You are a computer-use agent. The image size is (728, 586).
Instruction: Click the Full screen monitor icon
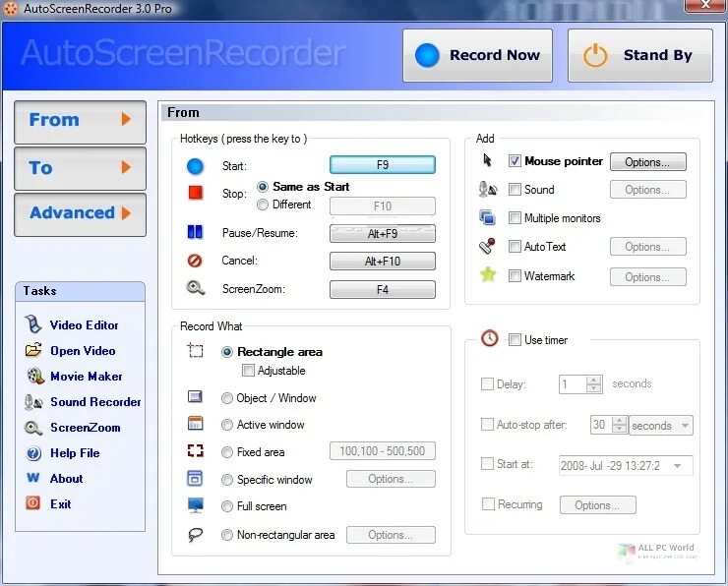[196, 505]
